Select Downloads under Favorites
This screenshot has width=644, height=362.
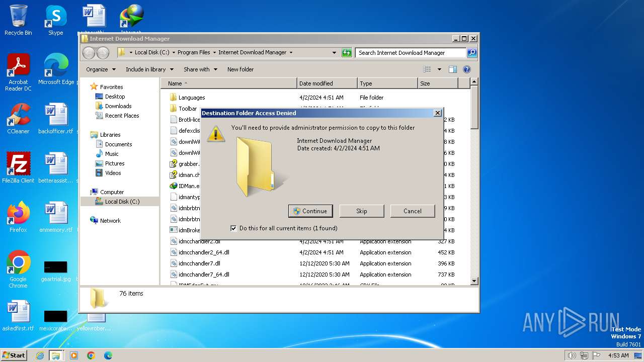pyautogui.click(x=118, y=106)
